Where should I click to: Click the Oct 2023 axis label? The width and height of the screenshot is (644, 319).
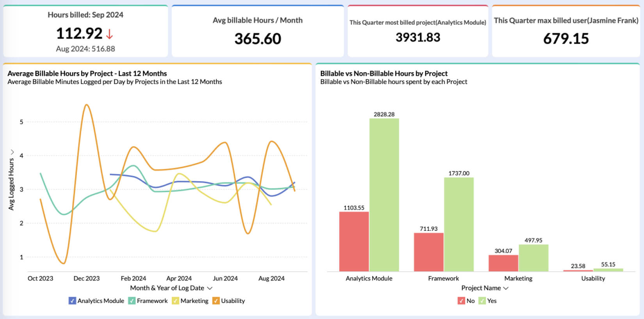click(40, 278)
